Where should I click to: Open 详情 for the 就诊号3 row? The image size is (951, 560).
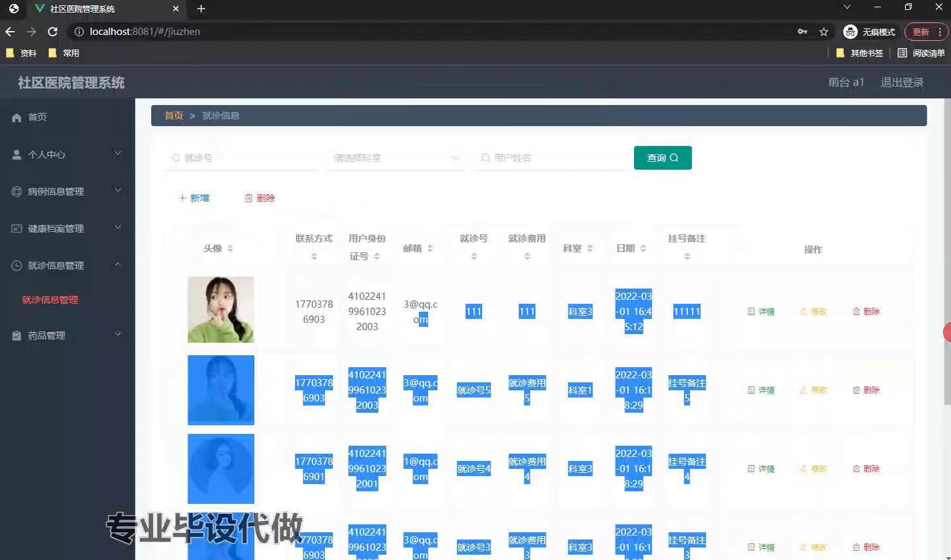coord(761,547)
